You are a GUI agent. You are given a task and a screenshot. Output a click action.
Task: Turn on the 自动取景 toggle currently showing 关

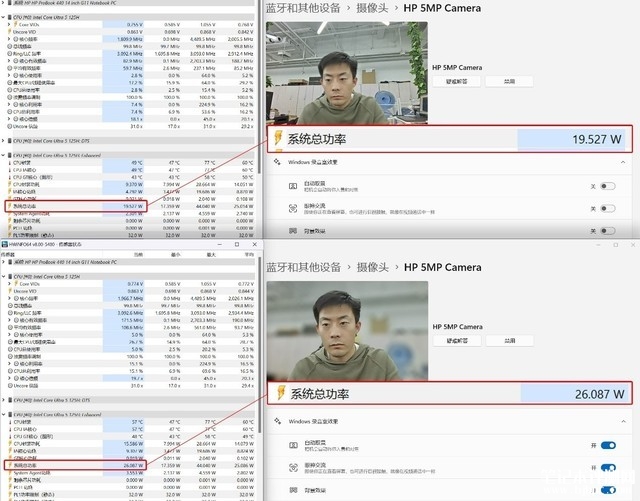[608, 186]
